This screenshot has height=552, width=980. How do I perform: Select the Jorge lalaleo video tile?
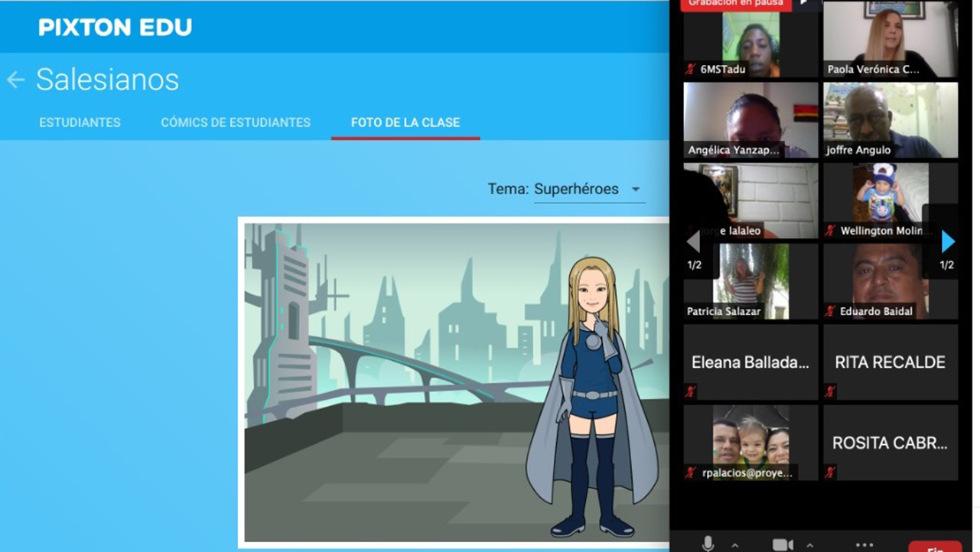[750, 200]
